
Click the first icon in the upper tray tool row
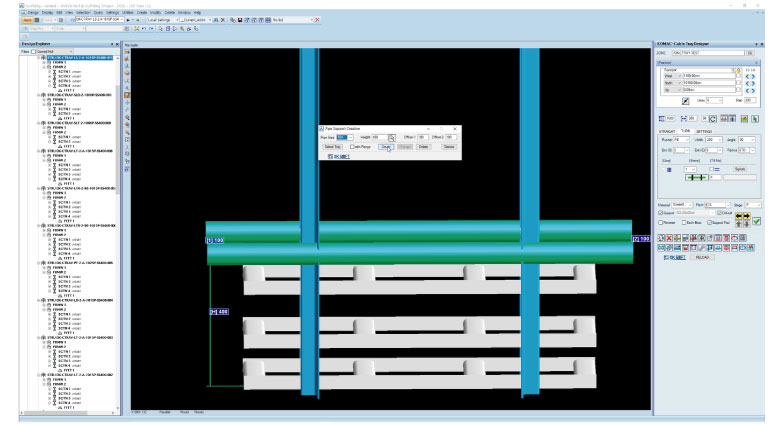tap(660, 238)
